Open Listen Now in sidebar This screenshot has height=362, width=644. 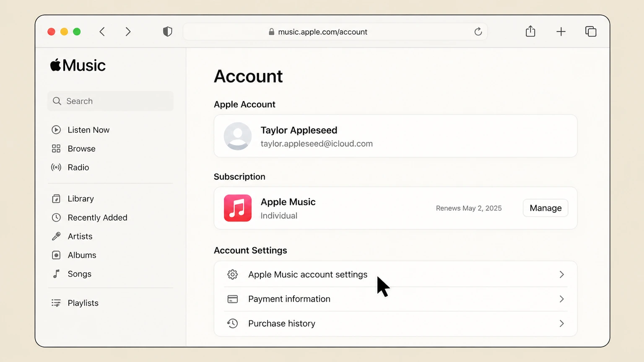click(88, 130)
